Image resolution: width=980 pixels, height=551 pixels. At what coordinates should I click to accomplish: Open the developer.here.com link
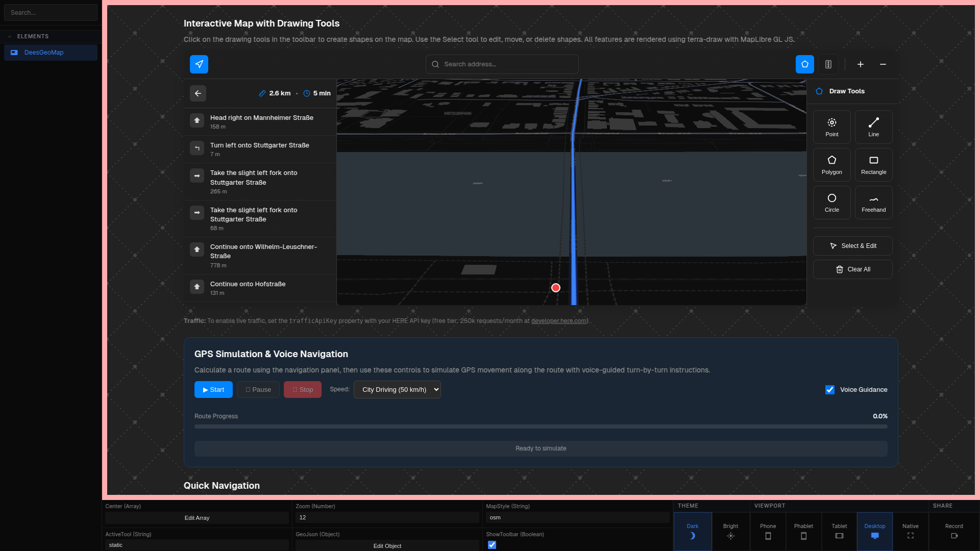(558, 321)
